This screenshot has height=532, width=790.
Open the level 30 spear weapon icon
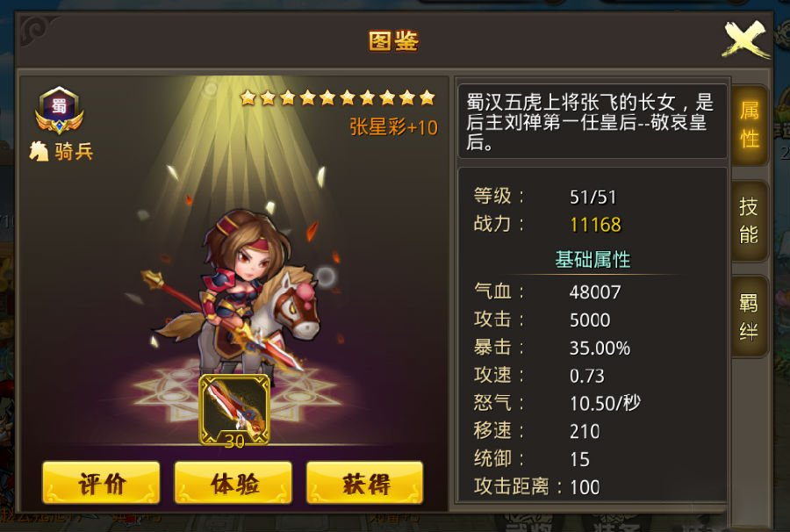234,410
